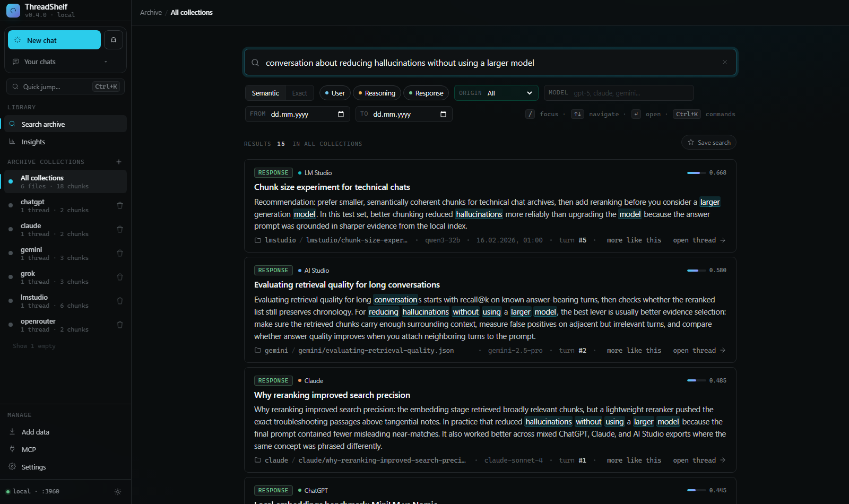Toggle the User role filter

point(335,93)
